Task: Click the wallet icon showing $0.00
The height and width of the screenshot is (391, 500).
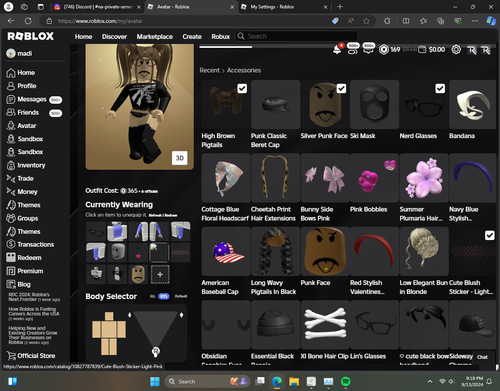Action: pyautogui.click(x=422, y=50)
